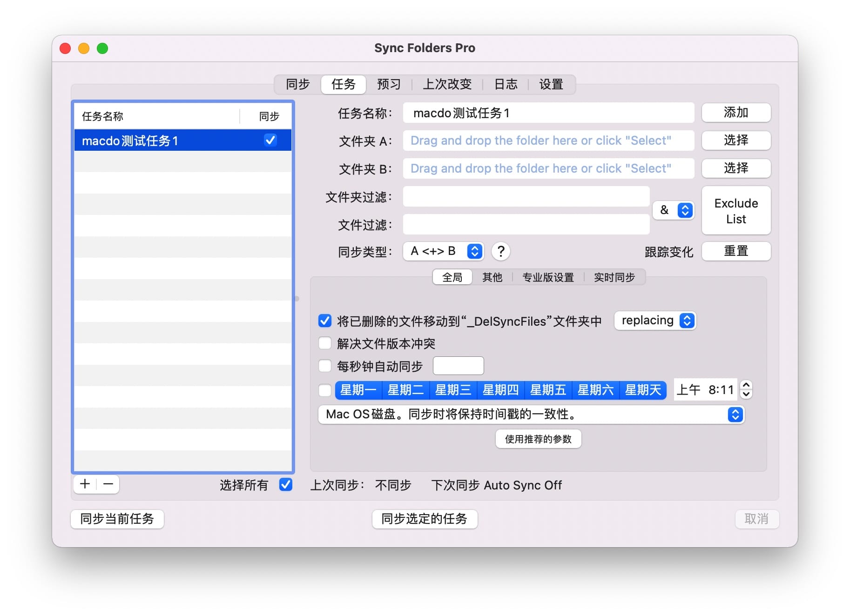Switch to the 任务 tab
Screen dimensions: 850x616
(344, 84)
